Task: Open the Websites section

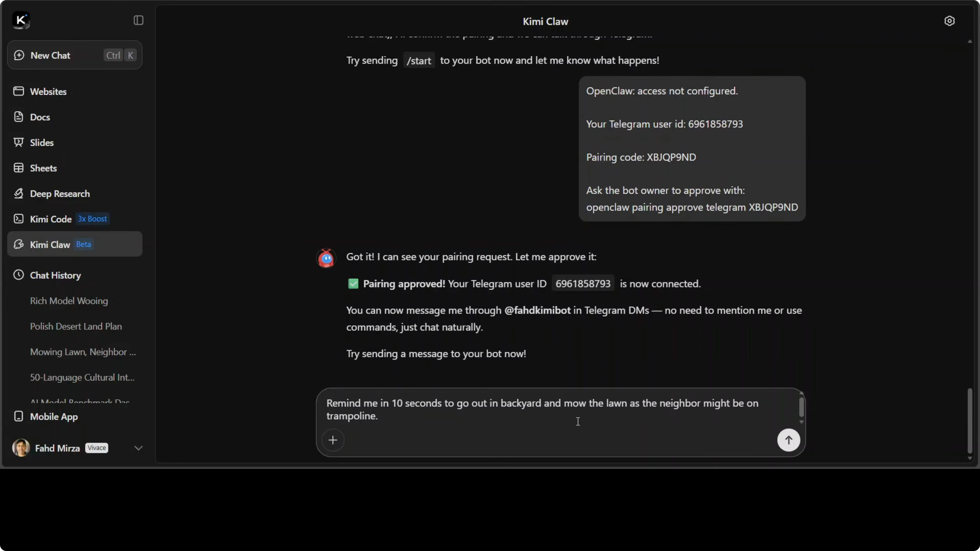Action: click(48, 92)
